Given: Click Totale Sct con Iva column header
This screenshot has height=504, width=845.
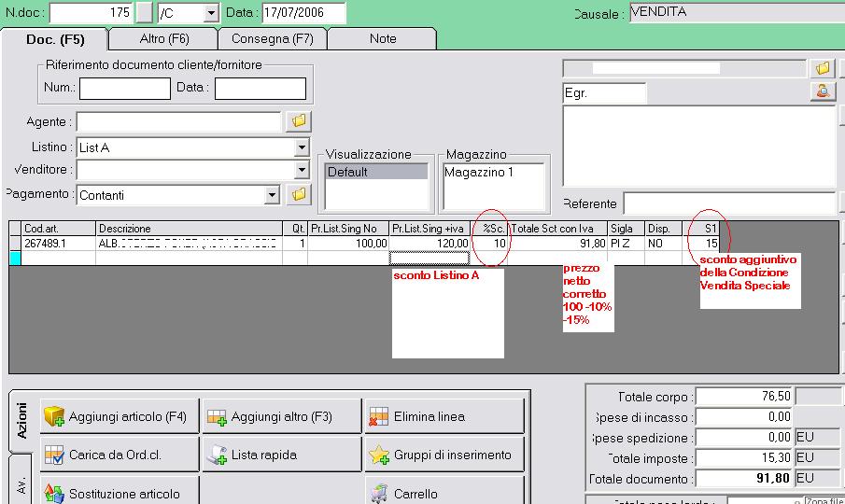Looking at the screenshot, I should [557, 229].
